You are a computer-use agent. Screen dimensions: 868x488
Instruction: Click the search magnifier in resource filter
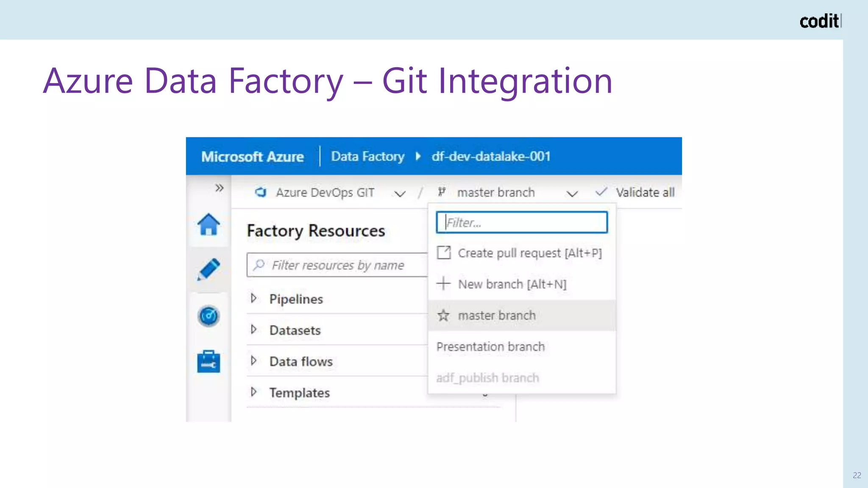point(259,265)
